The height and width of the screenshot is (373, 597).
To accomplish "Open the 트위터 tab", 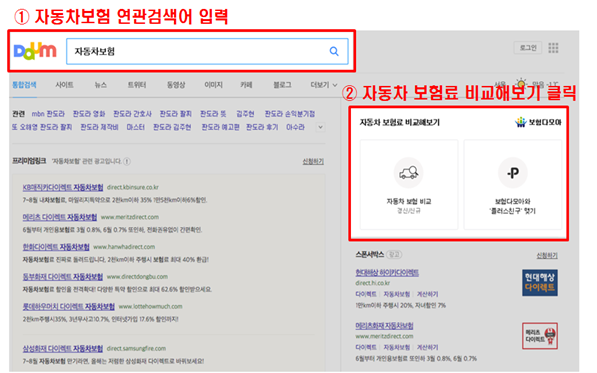I will click(x=137, y=85).
